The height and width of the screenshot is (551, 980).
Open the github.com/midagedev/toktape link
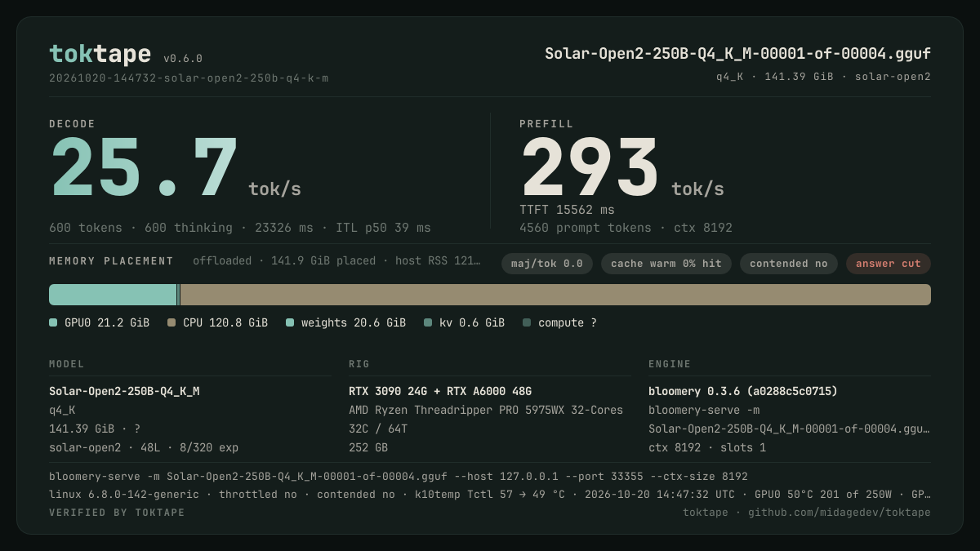840,512
